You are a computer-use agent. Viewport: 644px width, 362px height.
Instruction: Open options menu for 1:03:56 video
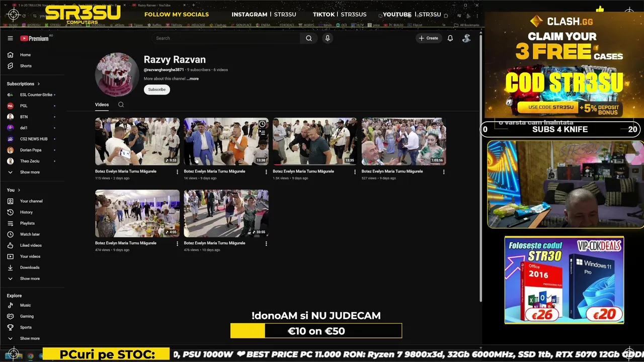(444, 172)
